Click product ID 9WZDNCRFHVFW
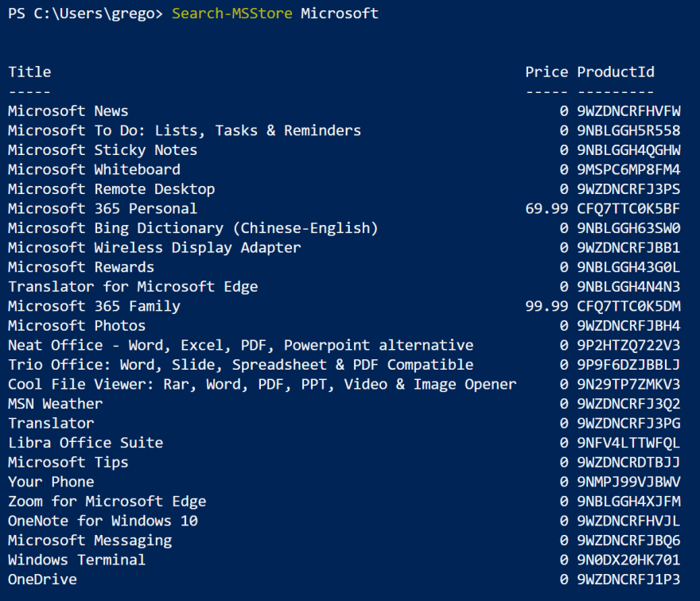The width and height of the screenshot is (700, 601). (x=629, y=111)
